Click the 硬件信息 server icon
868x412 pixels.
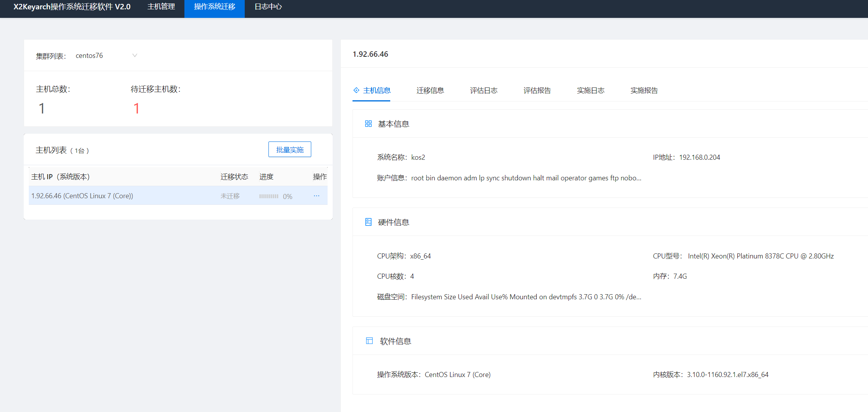coord(368,222)
